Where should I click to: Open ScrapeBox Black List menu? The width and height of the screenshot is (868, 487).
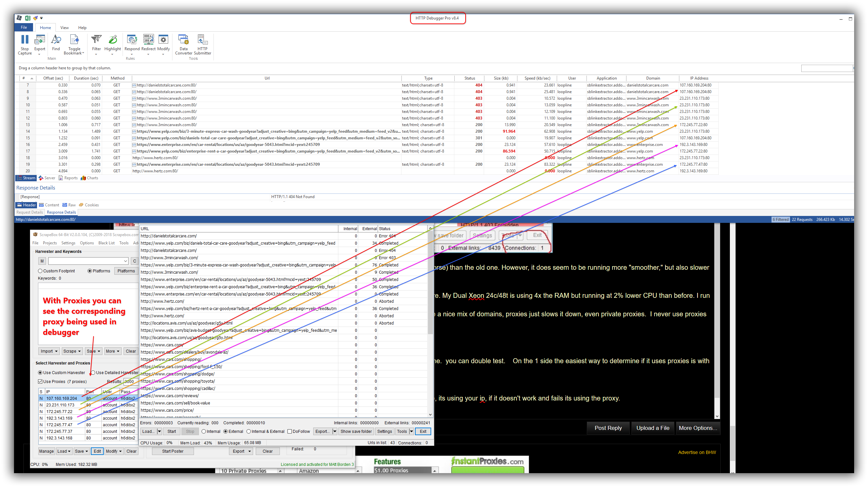pos(106,243)
